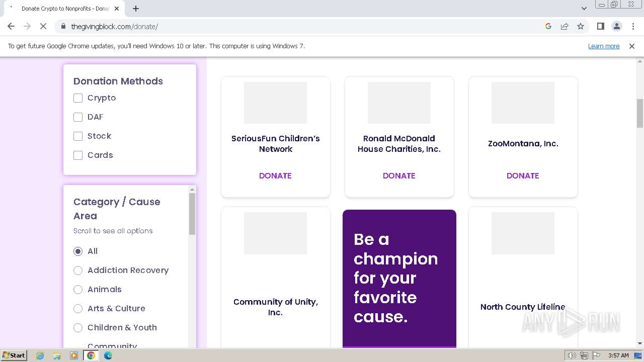Enable the DAF donation method
The image size is (644, 362).
point(78,117)
